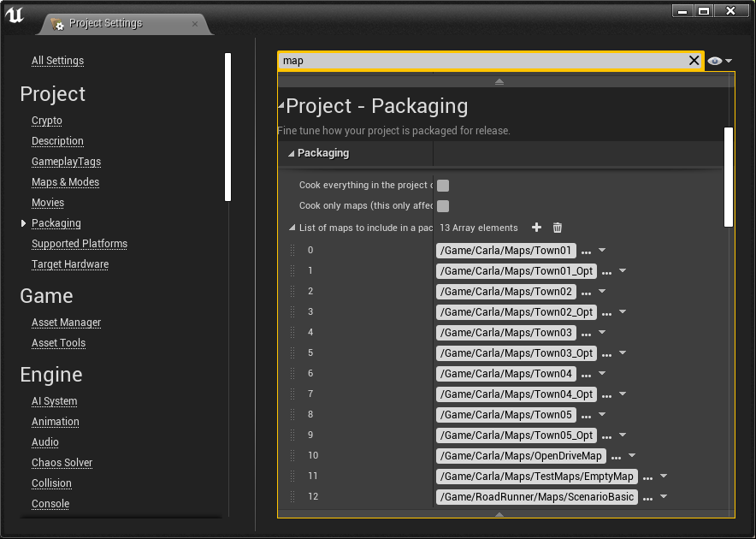Screen dimensions: 756x539
Task: Click the drag handle of array element 0
Action: point(292,251)
